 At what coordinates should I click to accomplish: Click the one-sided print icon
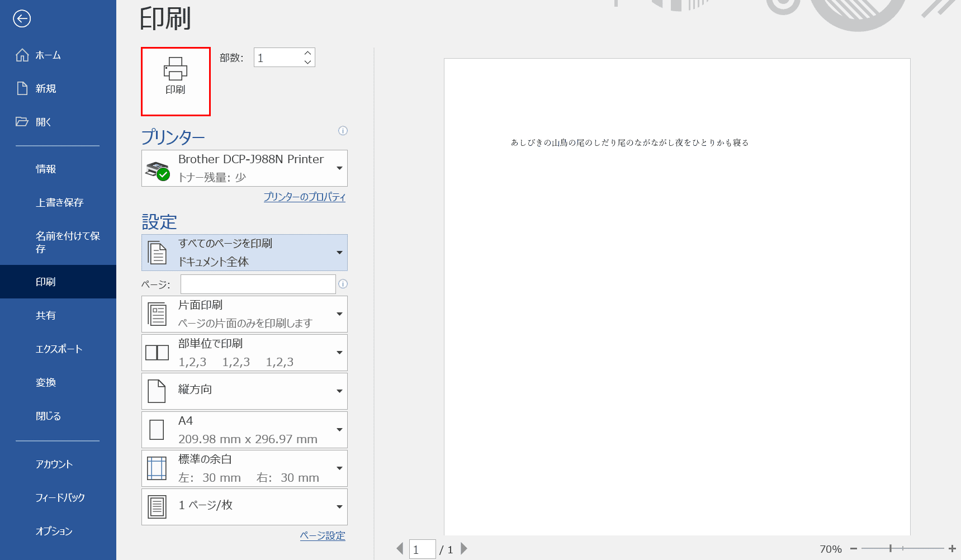(x=157, y=314)
